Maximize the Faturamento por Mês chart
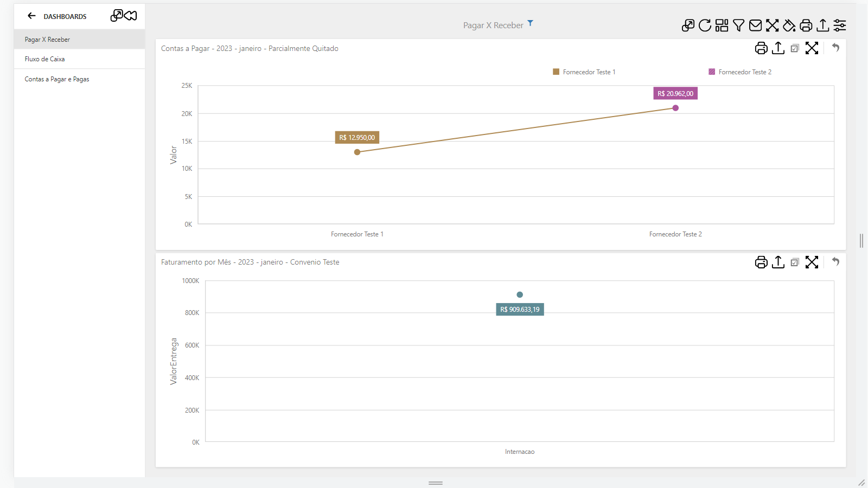This screenshot has height=488, width=868. coord(812,262)
